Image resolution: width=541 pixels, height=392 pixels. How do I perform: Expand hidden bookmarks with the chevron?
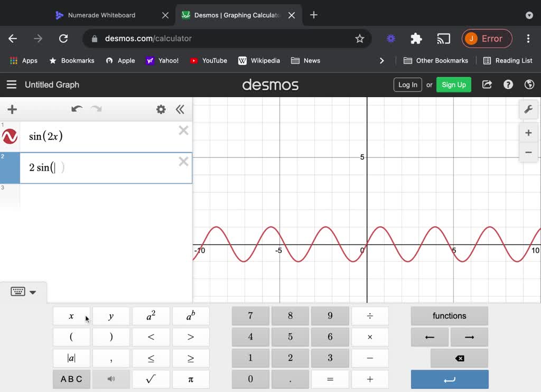(382, 60)
